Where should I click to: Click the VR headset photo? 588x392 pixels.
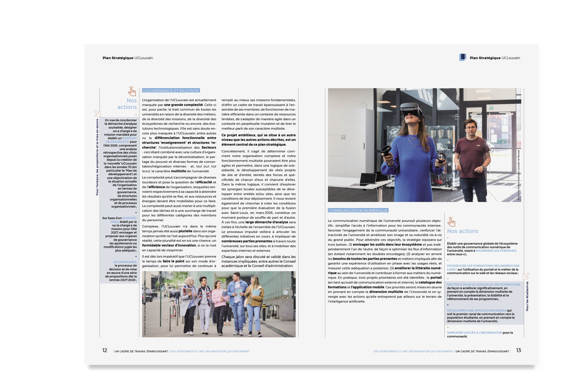[x=424, y=145]
